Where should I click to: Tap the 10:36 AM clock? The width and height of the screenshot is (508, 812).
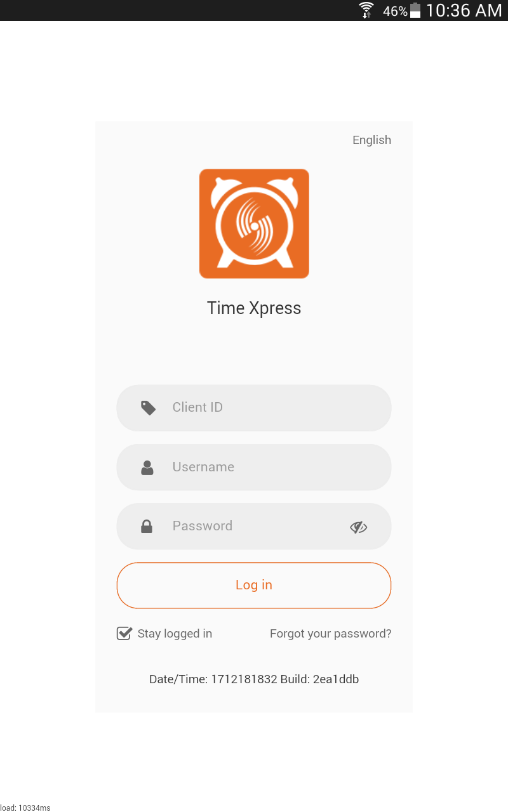point(464,10)
